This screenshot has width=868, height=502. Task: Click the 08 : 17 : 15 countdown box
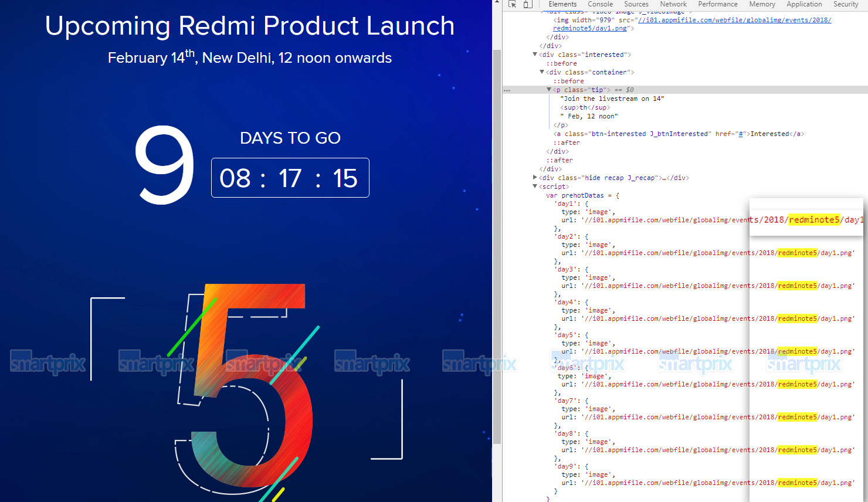click(290, 178)
